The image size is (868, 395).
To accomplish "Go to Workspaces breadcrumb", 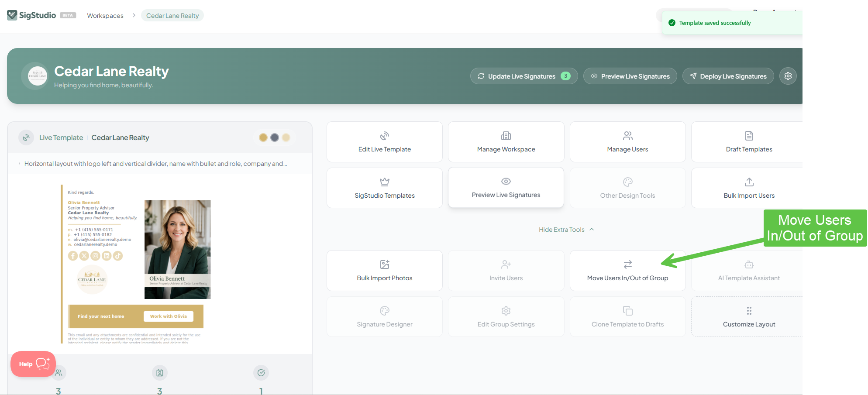I will [x=105, y=16].
